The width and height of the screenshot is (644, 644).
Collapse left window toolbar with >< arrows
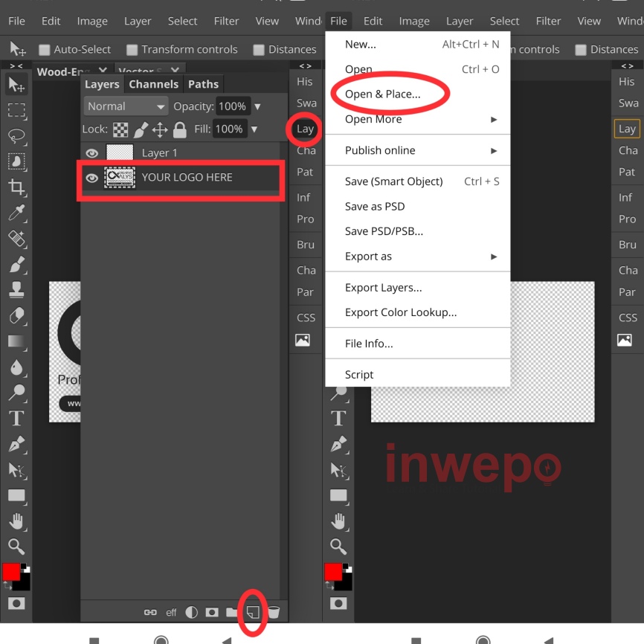coord(16,65)
